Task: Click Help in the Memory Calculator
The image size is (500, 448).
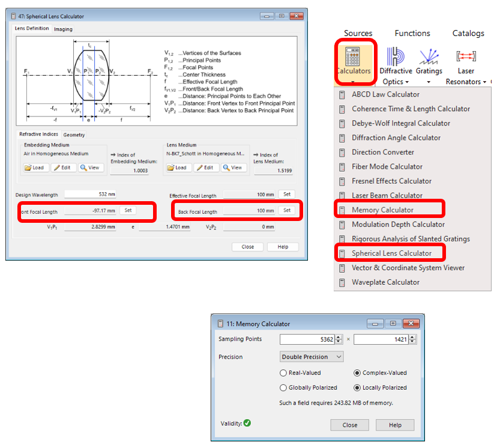Action: pyautogui.click(x=395, y=425)
